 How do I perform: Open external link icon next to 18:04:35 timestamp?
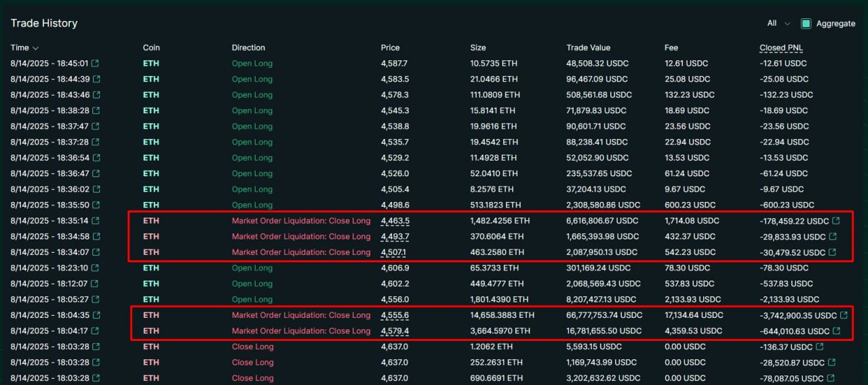pyautogui.click(x=96, y=315)
